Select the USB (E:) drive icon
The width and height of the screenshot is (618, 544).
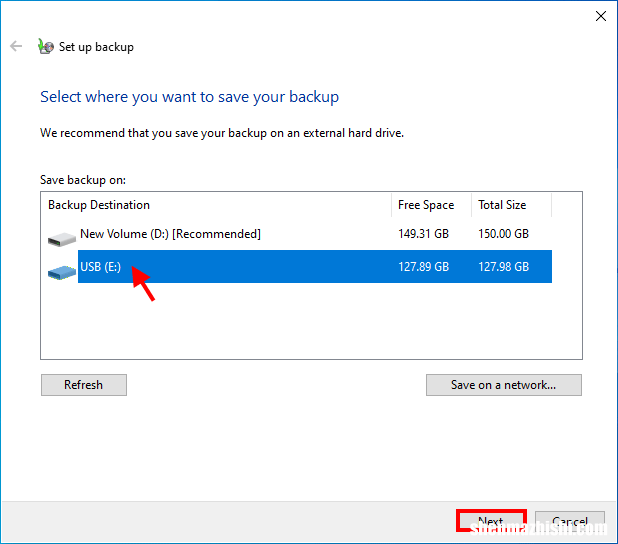(61, 272)
